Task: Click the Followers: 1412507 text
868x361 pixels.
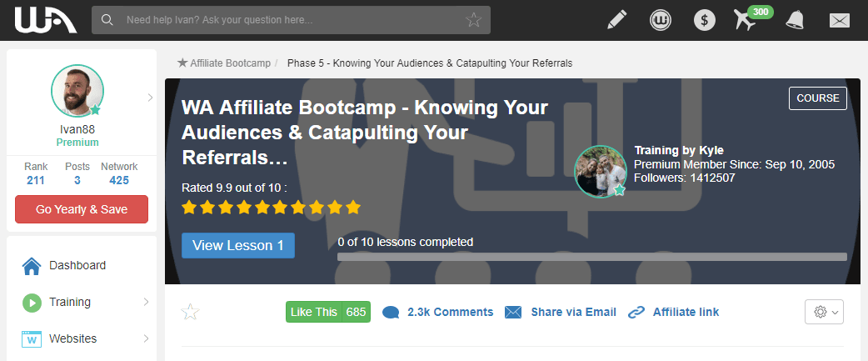Action: click(x=684, y=178)
